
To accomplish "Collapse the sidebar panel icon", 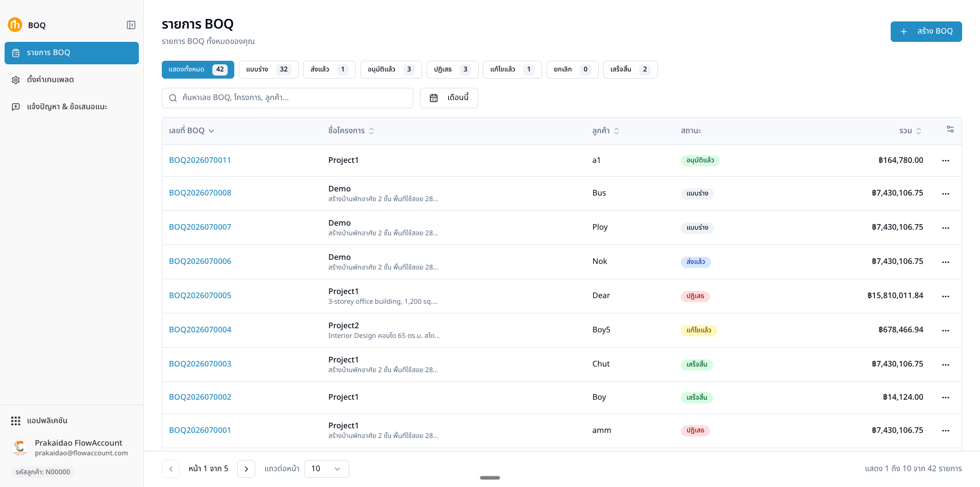I will (x=131, y=25).
